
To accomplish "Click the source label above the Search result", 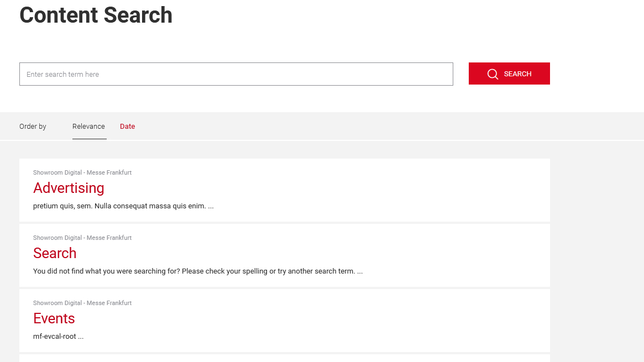I will pos(82,238).
